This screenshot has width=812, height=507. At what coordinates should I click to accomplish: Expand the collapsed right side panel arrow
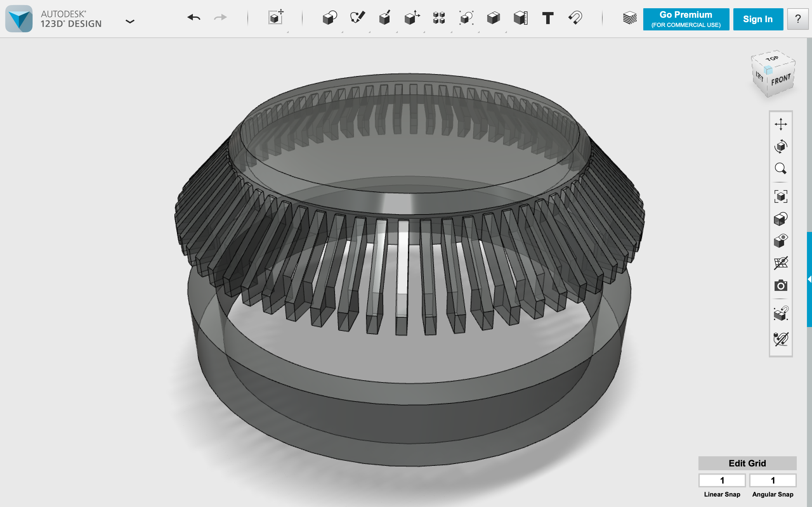click(x=809, y=279)
